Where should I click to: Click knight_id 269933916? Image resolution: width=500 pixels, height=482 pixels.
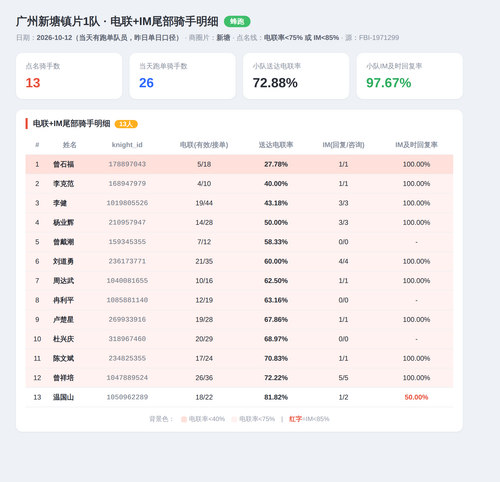click(127, 319)
